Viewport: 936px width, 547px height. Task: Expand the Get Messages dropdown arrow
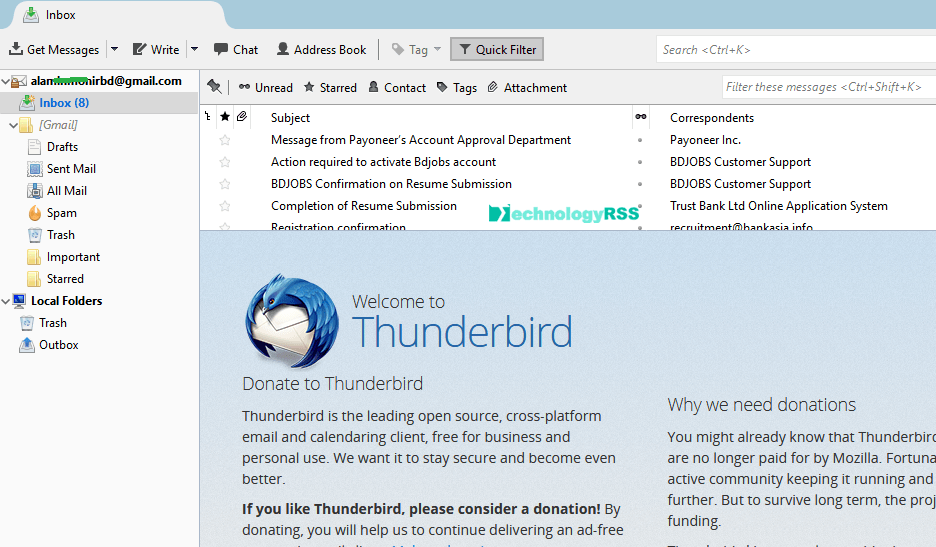[x=114, y=49]
